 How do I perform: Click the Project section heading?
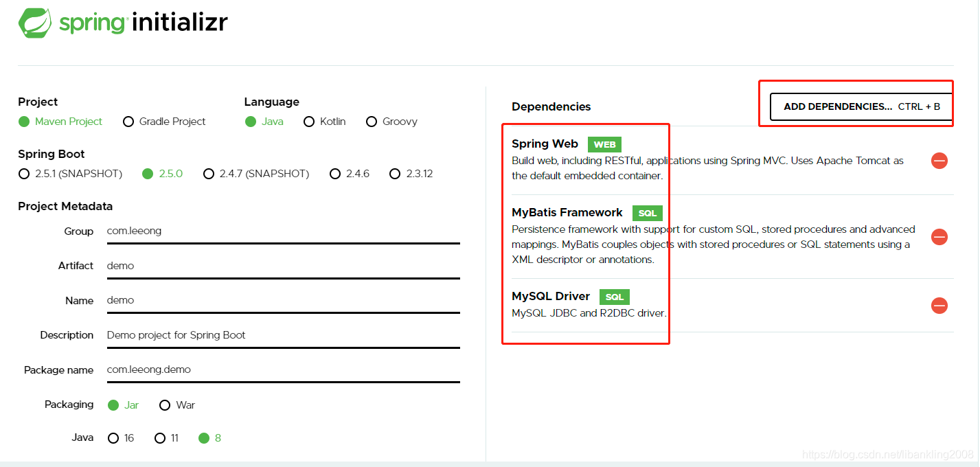click(38, 102)
